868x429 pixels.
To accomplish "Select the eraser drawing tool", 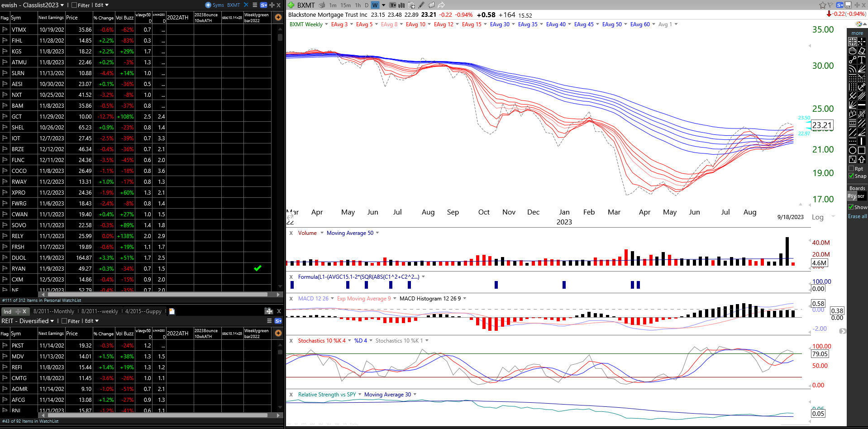I will coord(862,51).
